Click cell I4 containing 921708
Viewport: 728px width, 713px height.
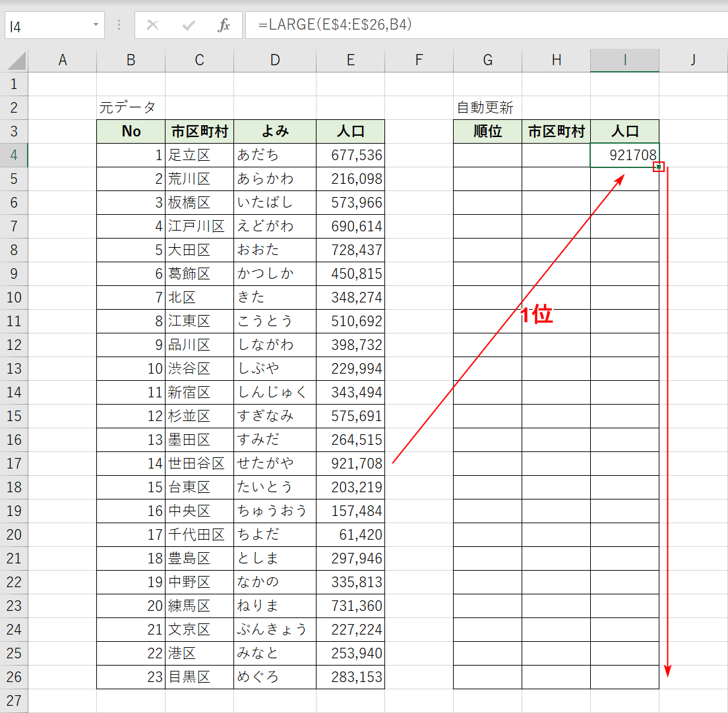[625, 155]
